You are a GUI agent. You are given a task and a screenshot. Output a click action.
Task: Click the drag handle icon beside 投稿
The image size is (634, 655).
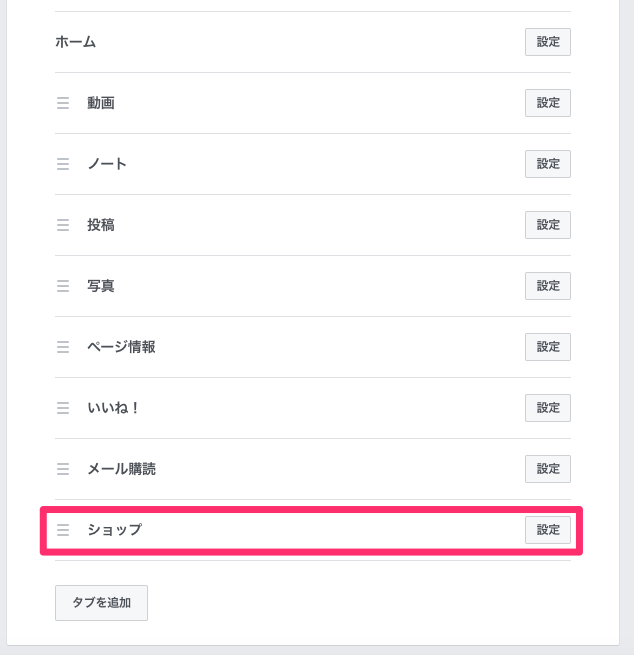[63, 225]
